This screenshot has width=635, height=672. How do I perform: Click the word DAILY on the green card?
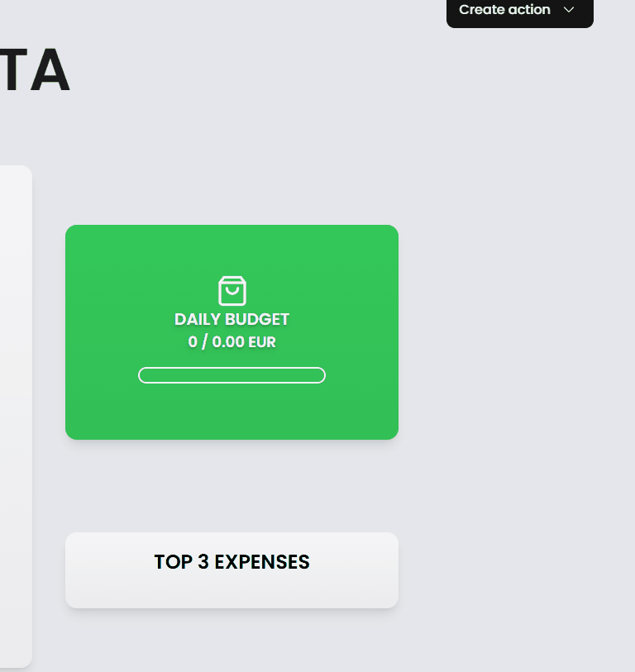(198, 319)
